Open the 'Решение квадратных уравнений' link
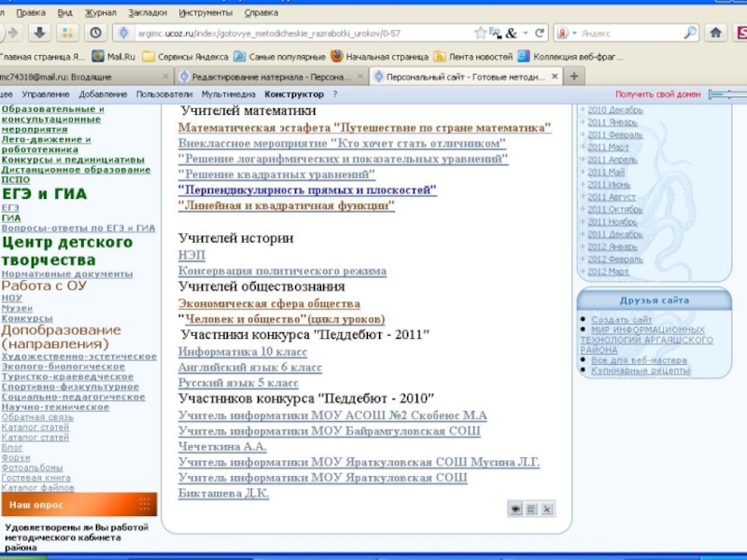747x560 pixels. pos(276,175)
